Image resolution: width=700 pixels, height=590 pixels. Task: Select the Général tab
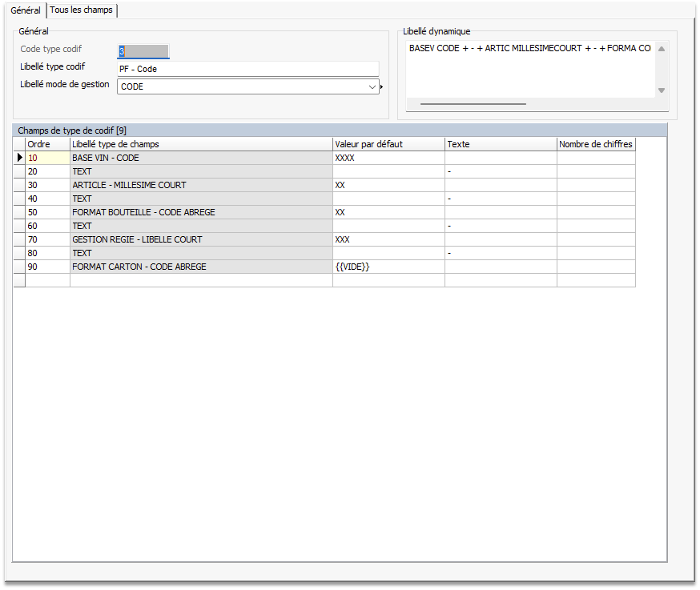pyautogui.click(x=26, y=10)
